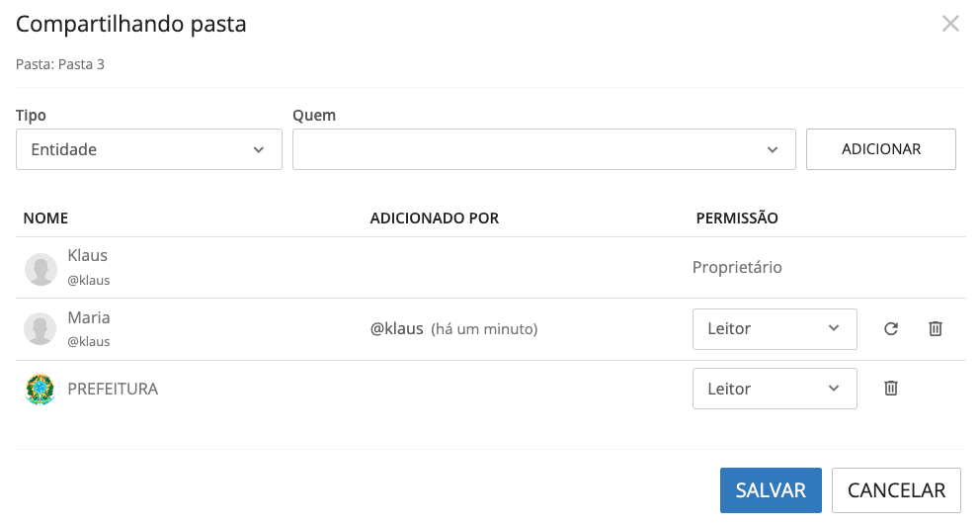Click the PREFEITURA coat of arms icon
Screen dimensions: 980x526
(x=41, y=390)
